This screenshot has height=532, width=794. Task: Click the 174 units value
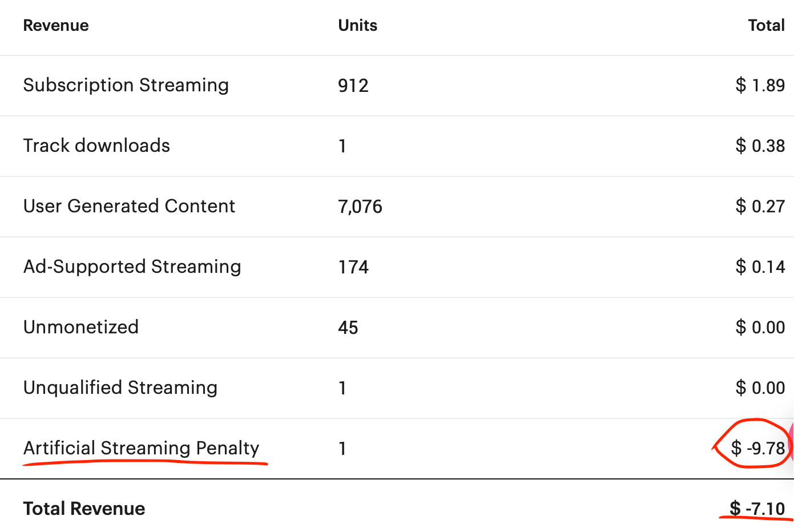(x=353, y=267)
